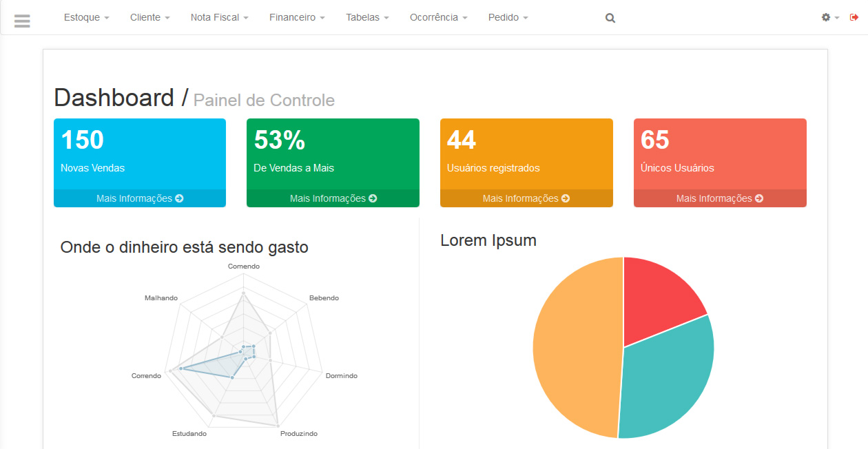Click the magnifying glass search icon
868x449 pixels.
tap(610, 18)
